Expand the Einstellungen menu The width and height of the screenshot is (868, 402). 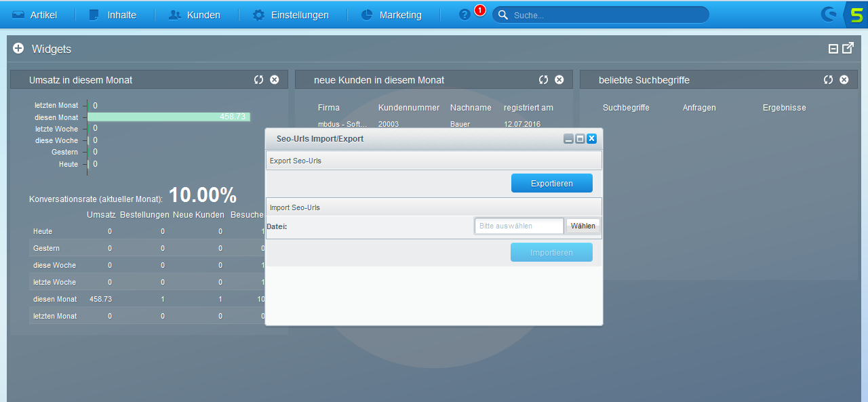click(291, 15)
